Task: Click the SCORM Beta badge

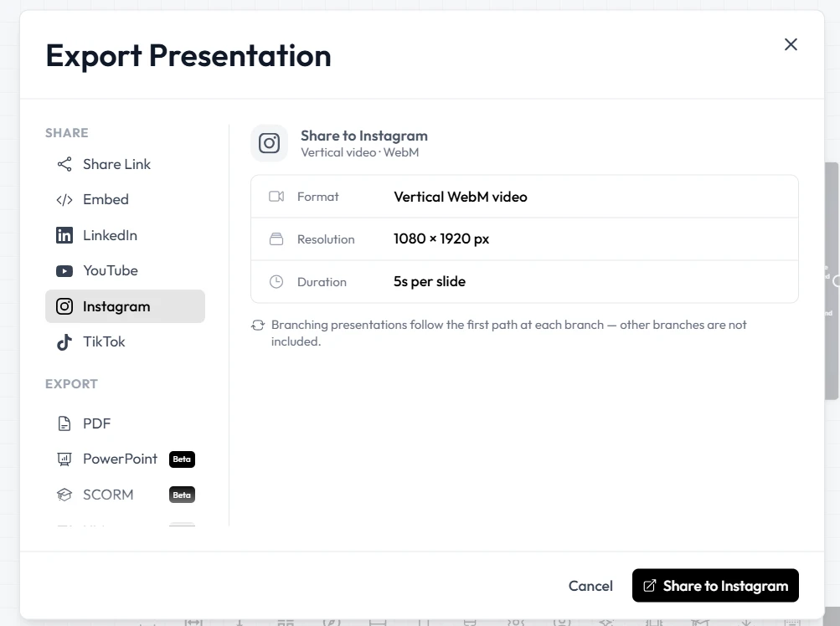Action: click(182, 495)
